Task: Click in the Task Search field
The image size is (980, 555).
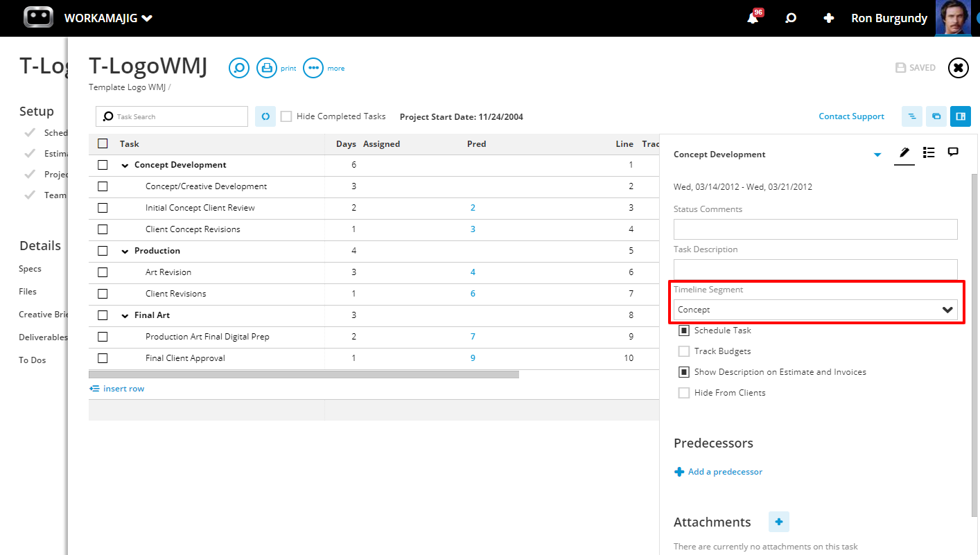Action: 172,116
